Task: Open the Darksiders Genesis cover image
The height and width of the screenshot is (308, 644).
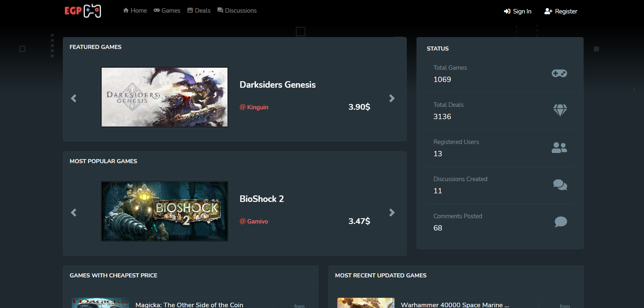Action: 165,97
